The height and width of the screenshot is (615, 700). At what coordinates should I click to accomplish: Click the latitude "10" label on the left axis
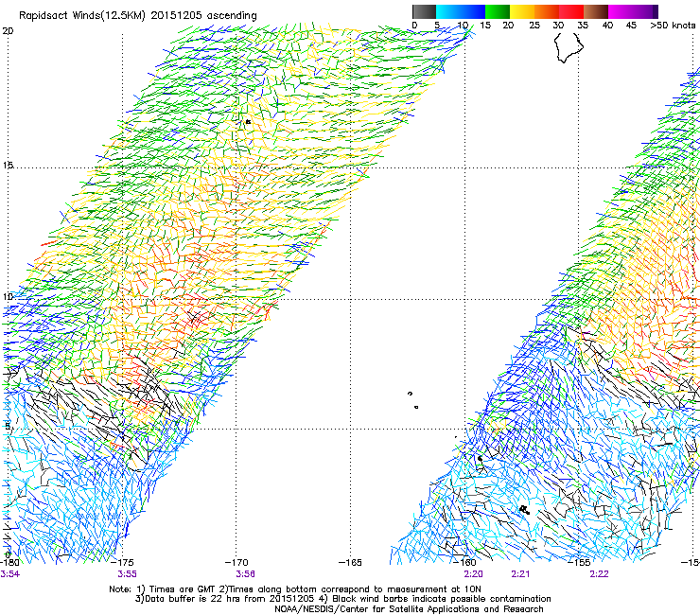(x=8, y=297)
